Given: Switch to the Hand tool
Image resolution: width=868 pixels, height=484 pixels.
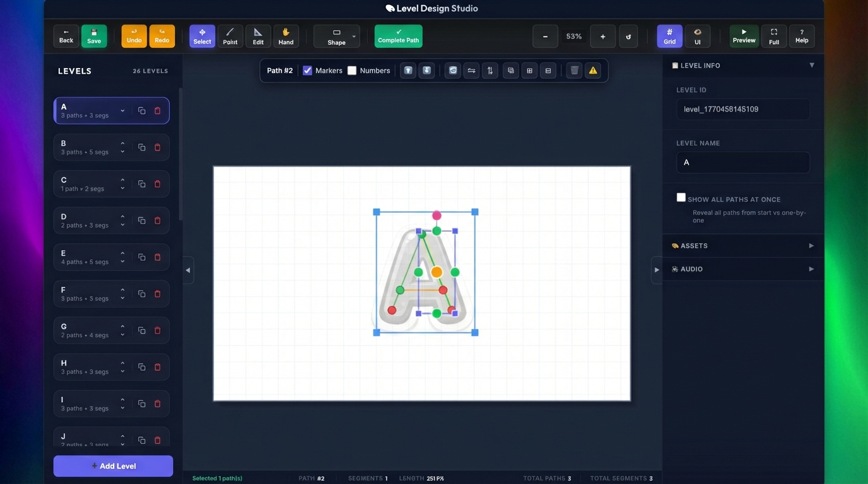Looking at the screenshot, I should pyautogui.click(x=285, y=36).
